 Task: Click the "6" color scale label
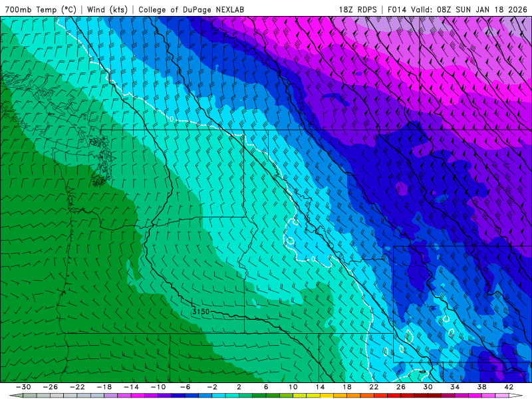pyautogui.click(x=266, y=387)
